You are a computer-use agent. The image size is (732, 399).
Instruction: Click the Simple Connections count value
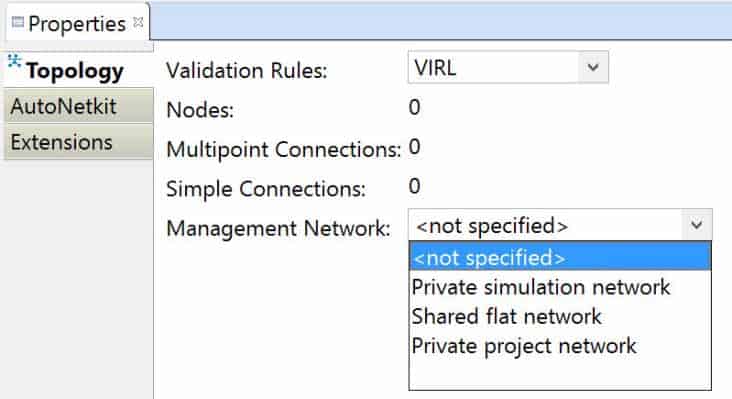pos(414,186)
